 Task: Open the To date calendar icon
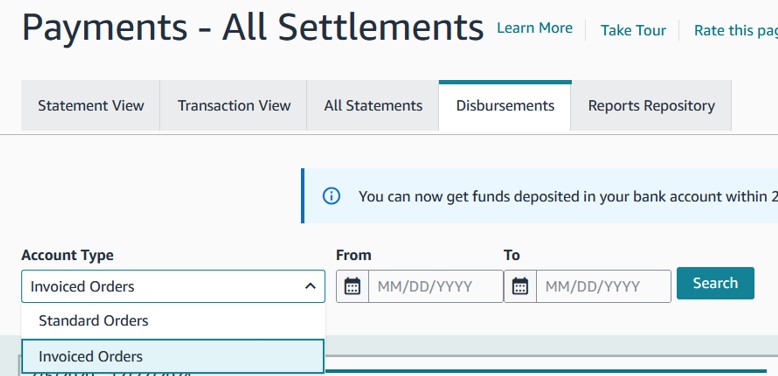pyautogui.click(x=520, y=286)
